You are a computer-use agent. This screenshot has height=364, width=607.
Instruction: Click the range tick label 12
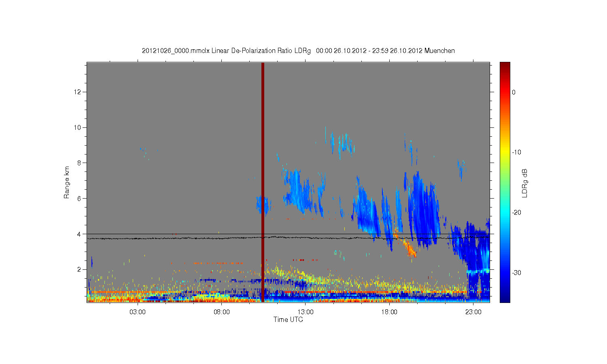point(78,92)
